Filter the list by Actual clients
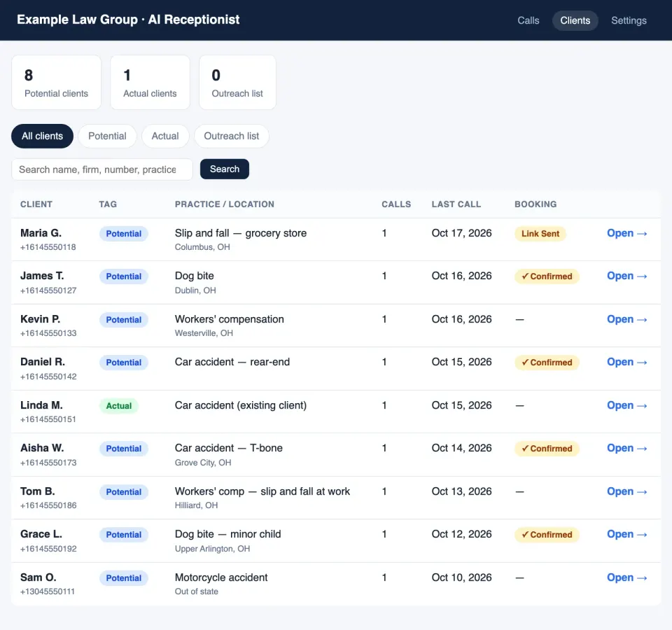Viewport: 672px width, 630px height. (165, 136)
